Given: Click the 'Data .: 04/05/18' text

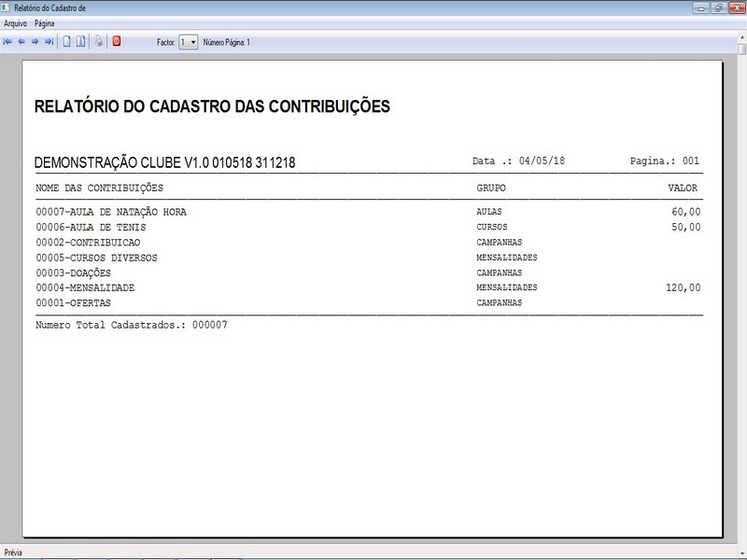Looking at the screenshot, I should (518, 161).
